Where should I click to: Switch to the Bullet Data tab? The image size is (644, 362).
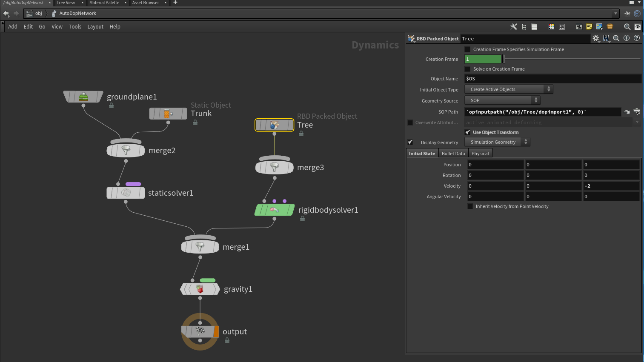click(453, 154)
